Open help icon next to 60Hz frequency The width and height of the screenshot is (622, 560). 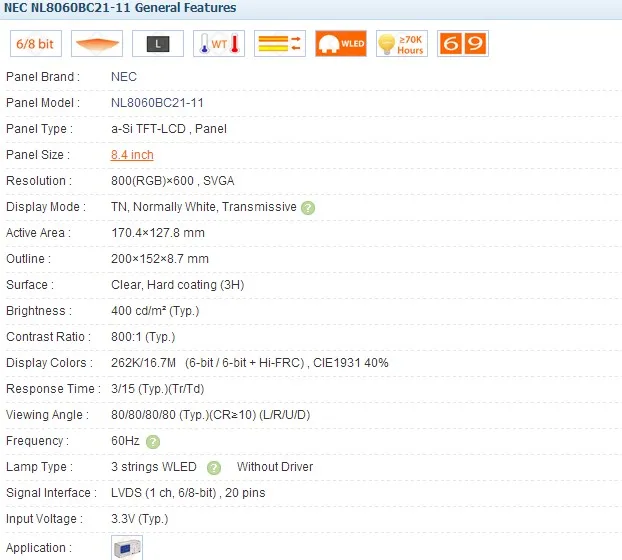click(x=153, y=442)
